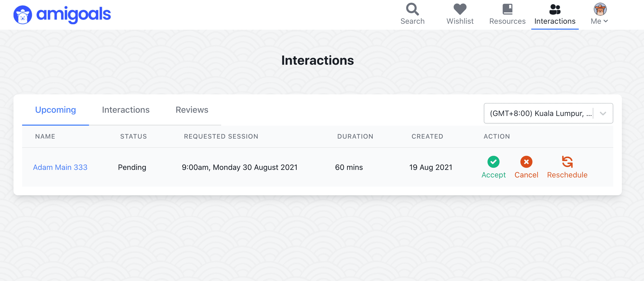Image resolution: width=644 pixels, height=281 pixels.
Task: Open Wishlist via heart icon
Action: point(460,9)
